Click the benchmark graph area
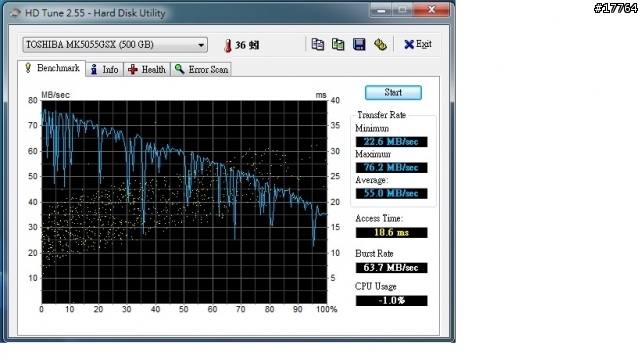Image resolution: width=640 pixels, height=360 pixels. [x=184, y=202]
